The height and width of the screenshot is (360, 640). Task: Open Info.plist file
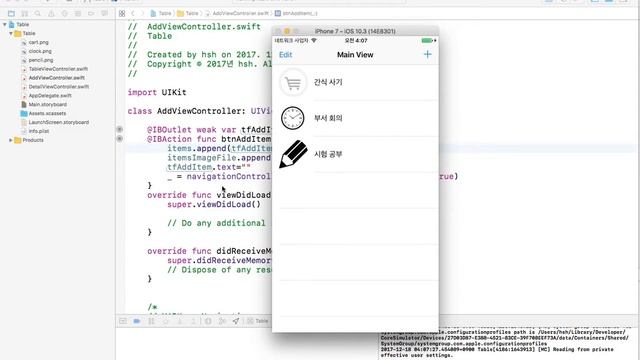(x=39, y=131)
